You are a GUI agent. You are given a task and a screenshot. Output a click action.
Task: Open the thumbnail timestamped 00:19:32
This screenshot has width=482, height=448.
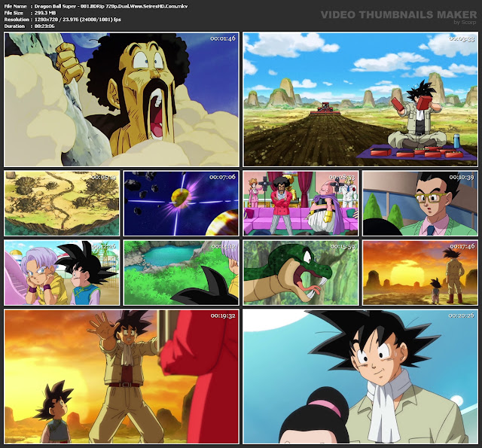pos(122,376)
